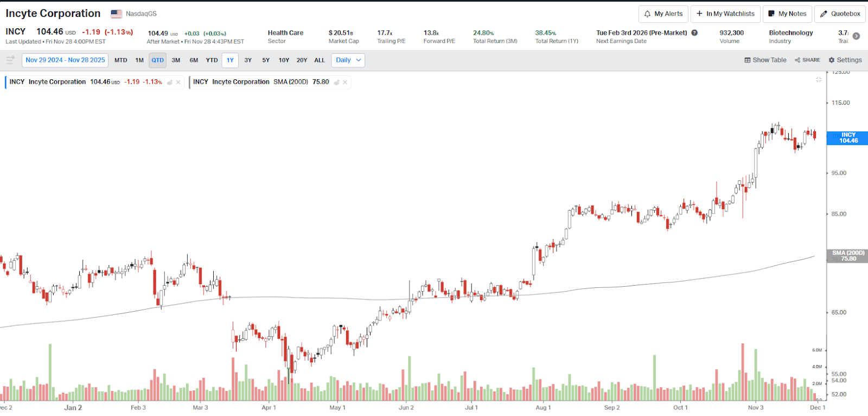Screen dimensions: 868x416
Task: Select the ALL time range
Action: point(320,60)
